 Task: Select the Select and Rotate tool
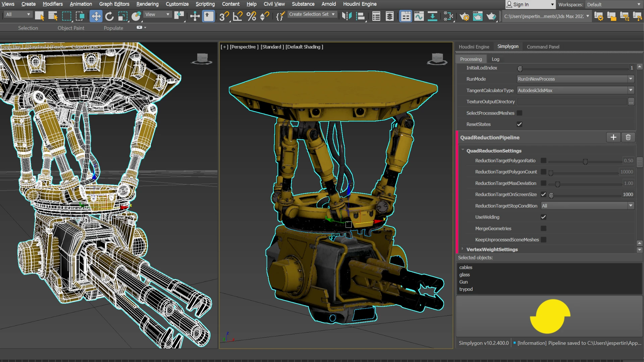pyautogui.click(x=110, y=16)
